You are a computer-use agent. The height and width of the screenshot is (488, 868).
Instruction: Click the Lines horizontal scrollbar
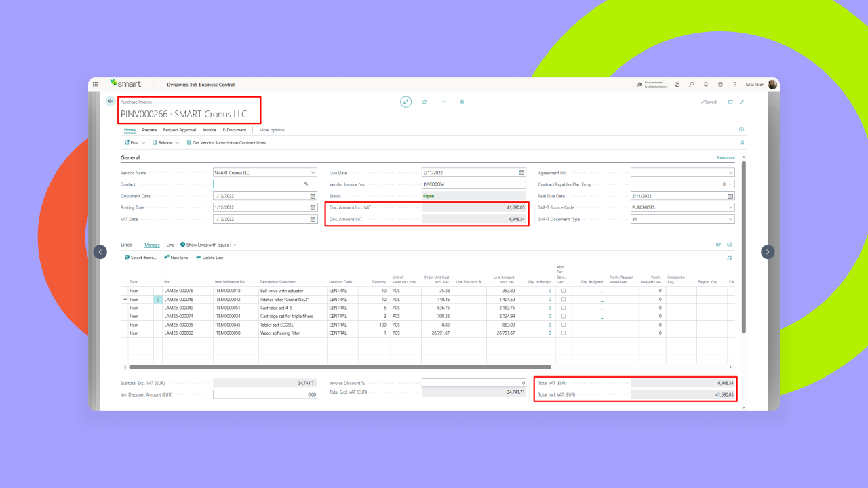tap(340, 367)
